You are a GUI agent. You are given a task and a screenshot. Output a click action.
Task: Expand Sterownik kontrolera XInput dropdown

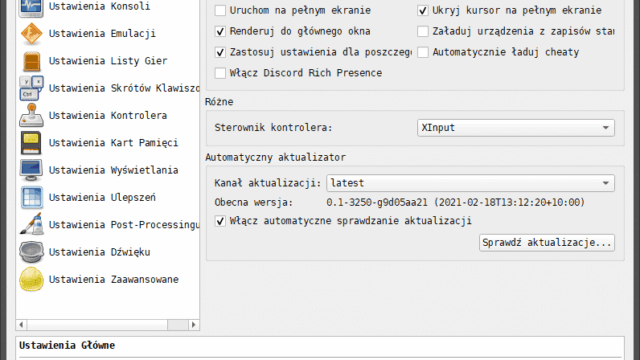pyautogui.click(x=516, y=128)
